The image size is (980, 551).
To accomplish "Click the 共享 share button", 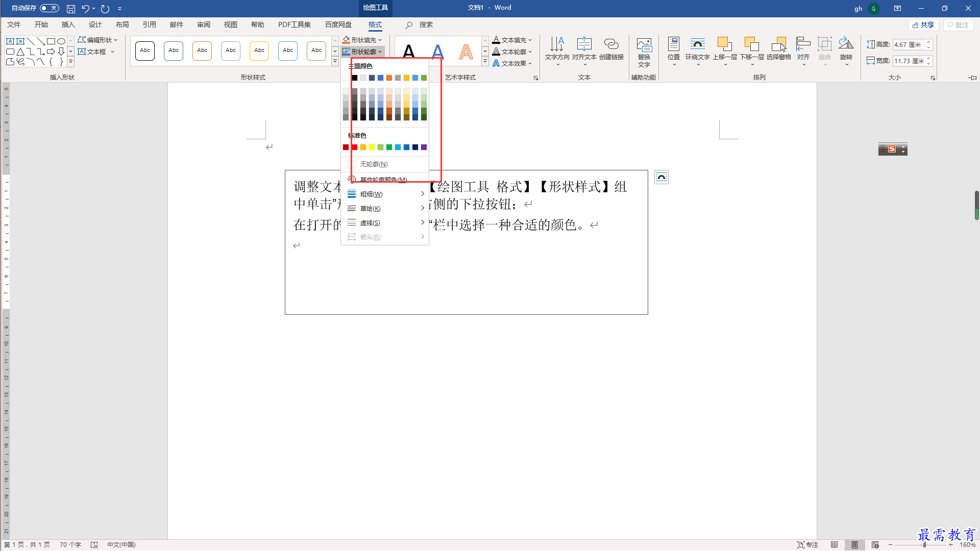I will click(x=924, y=25).
